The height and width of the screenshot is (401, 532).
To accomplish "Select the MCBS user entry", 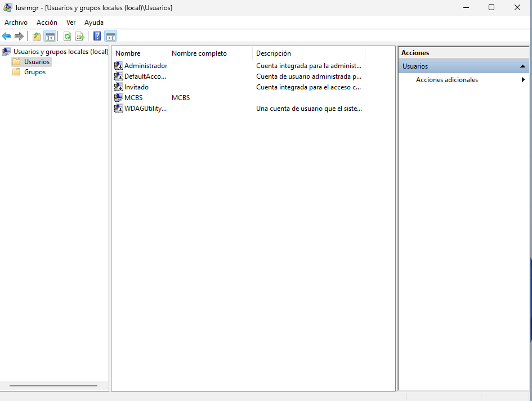I will (133, 98).
